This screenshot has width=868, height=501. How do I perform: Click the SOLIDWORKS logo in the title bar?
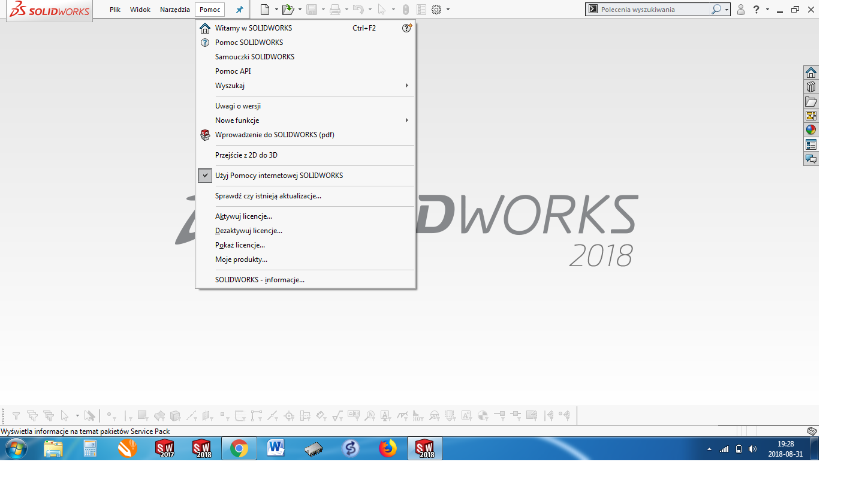50,10
